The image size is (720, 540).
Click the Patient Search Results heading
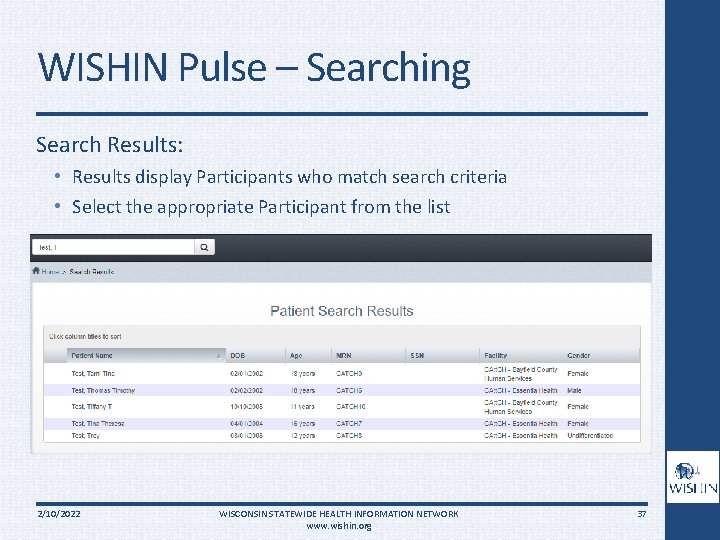[342, 311]
